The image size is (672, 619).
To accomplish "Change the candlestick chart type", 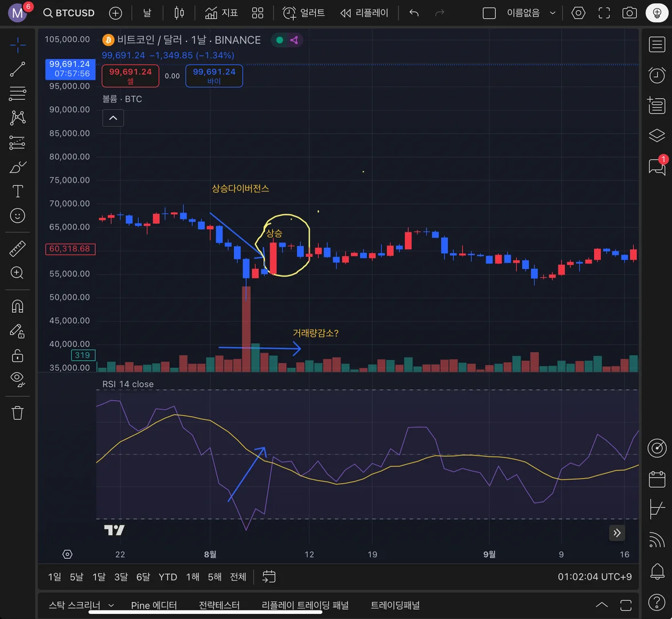I will click(179, 13).
